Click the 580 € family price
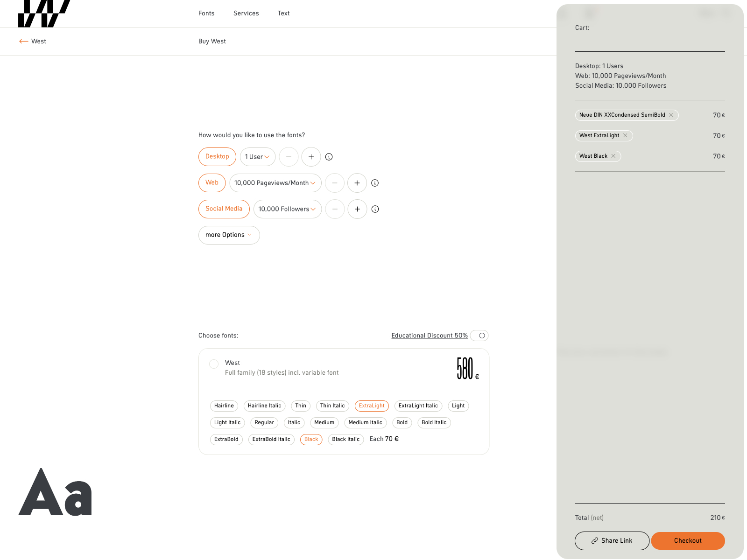The image size is (747, 560). point(468,369)
